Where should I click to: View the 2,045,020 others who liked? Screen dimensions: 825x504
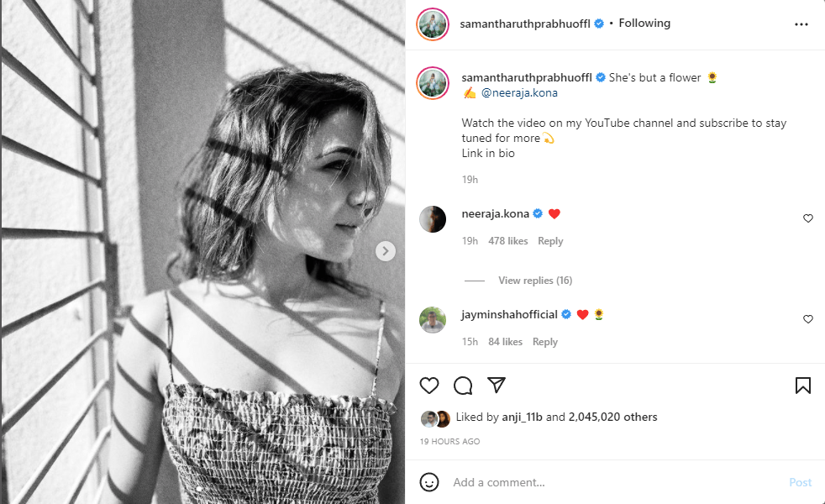pyautogui.click(x=612, y=417)
